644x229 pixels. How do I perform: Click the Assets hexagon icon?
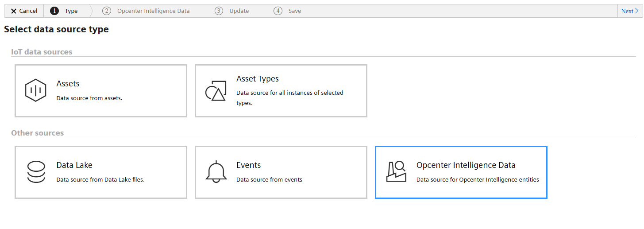[36, 90]
